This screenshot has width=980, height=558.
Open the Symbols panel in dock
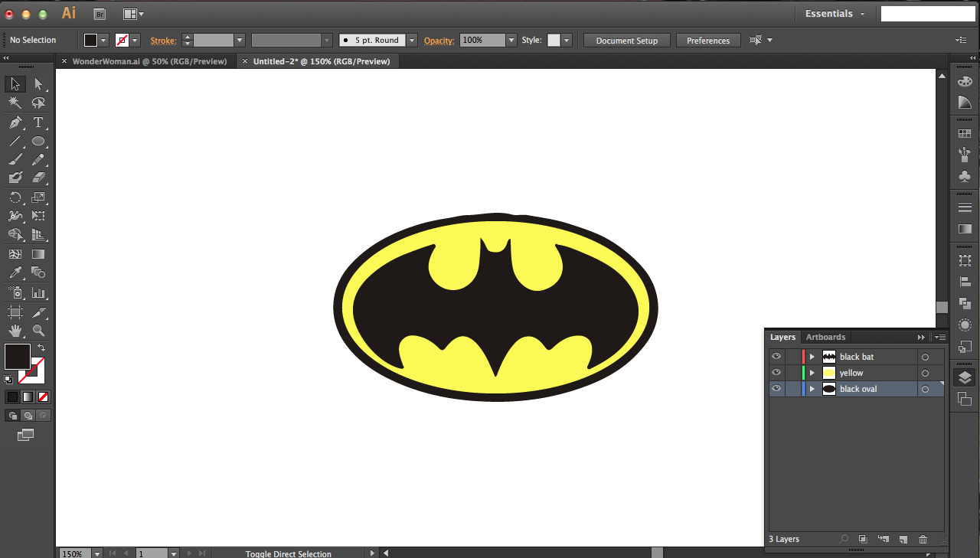965,176
